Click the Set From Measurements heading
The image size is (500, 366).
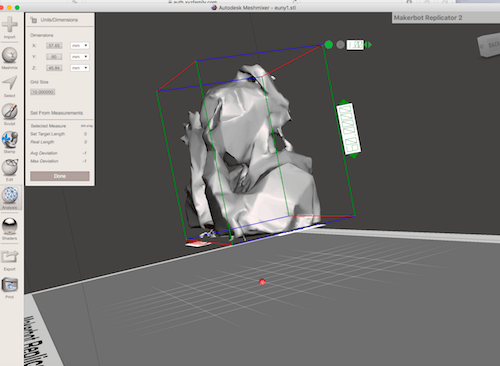coord(57,113)
